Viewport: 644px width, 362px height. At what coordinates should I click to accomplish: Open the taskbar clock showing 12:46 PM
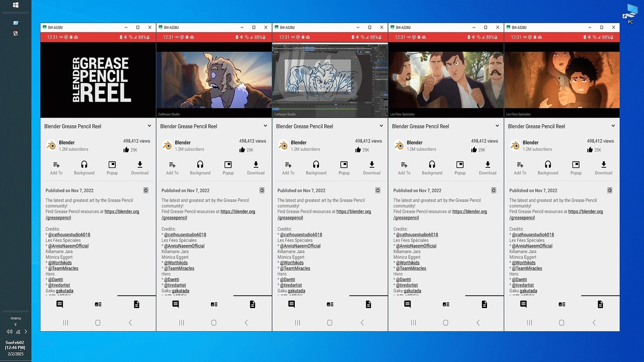click(x=15, y=348)
